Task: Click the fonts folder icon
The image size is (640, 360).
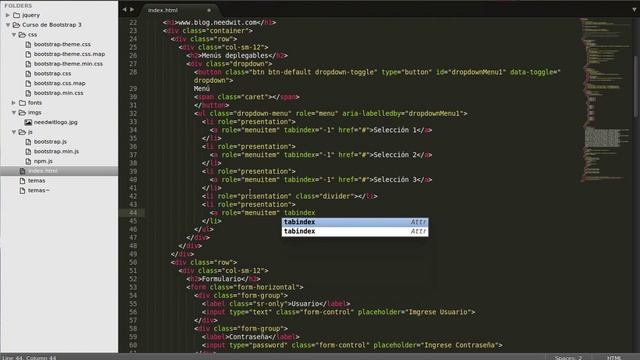Action: pyautogui.click(x=22, y=103)
